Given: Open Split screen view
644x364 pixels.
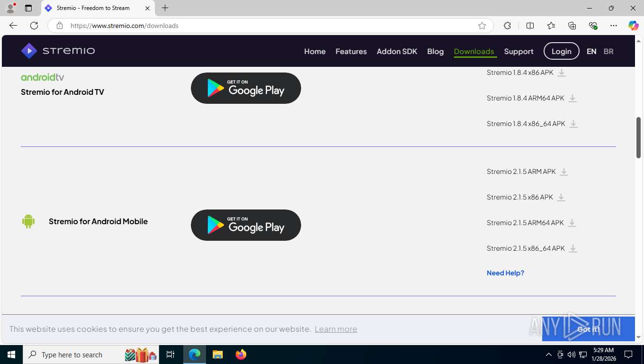Looking at the screenshot, I should (530, 26).
